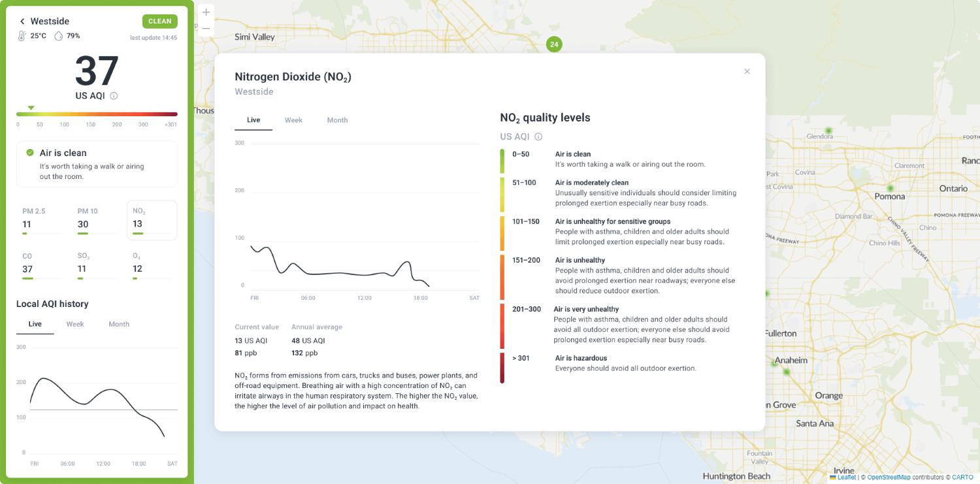Select the PM 10 pollutant card
980x484 pixels.
pyautogui.click(x=97, y=220)
